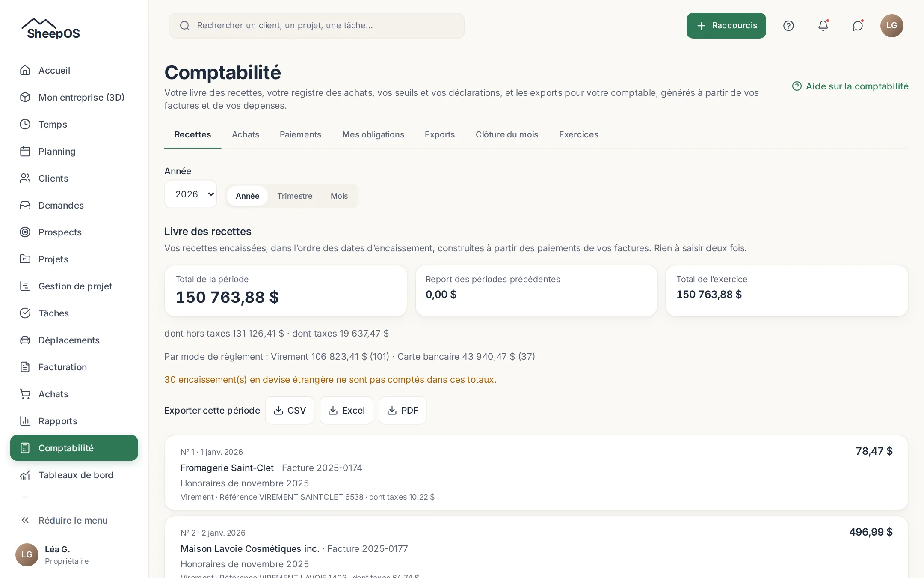924x578 pixels.
Task: Open the Rapports chart icon
Action: click(x=25, y=421)
